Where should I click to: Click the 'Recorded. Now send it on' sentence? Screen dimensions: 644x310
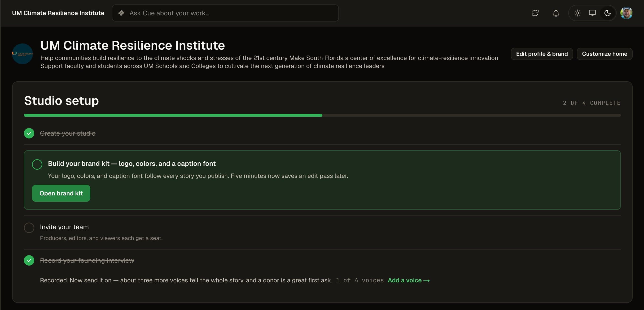(186, 280)
